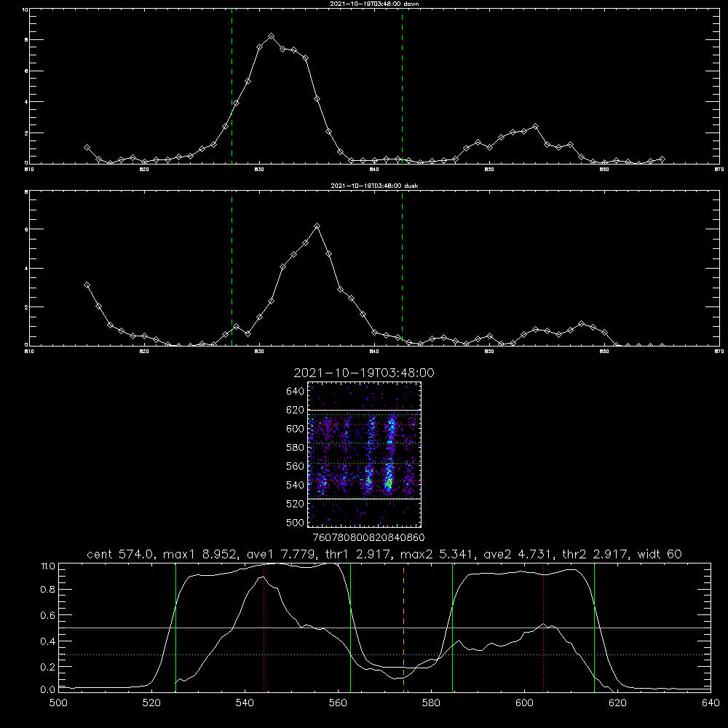Click the heat map y-axis label "540"
Image resolution: width=728 pixels, height=728 pixels.
(x=295, y=485)
